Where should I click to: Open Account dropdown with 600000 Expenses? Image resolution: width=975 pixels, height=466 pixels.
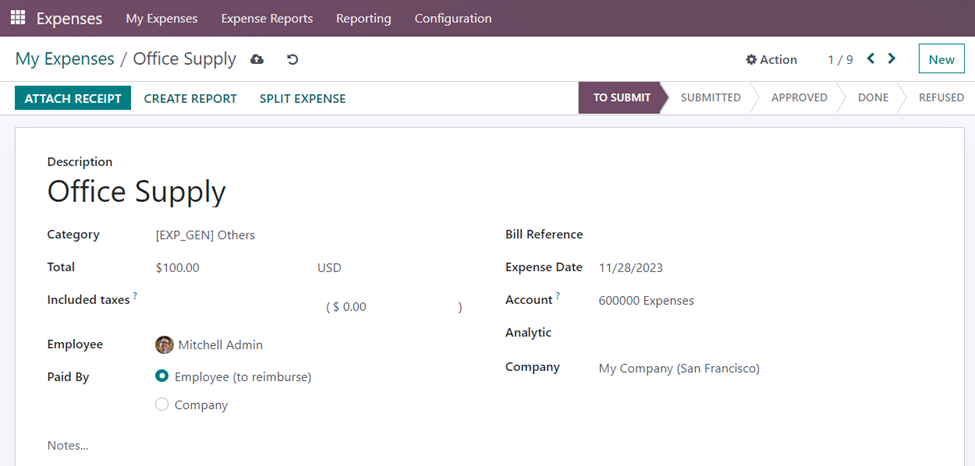click(646, 300)
